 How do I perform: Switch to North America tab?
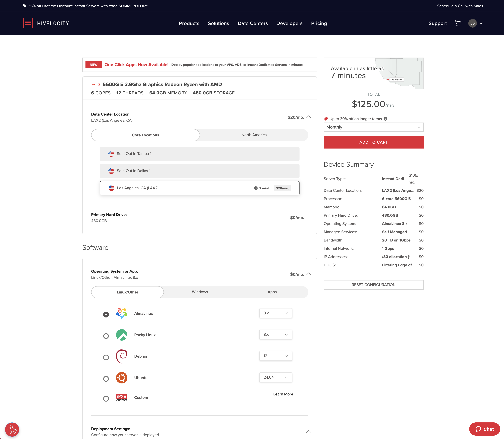pos(254,135)
